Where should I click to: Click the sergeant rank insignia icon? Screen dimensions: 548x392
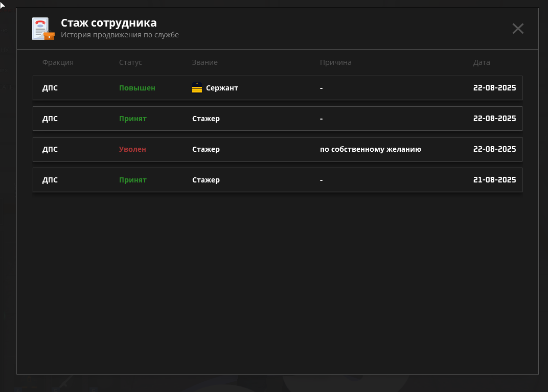point(197,88)
